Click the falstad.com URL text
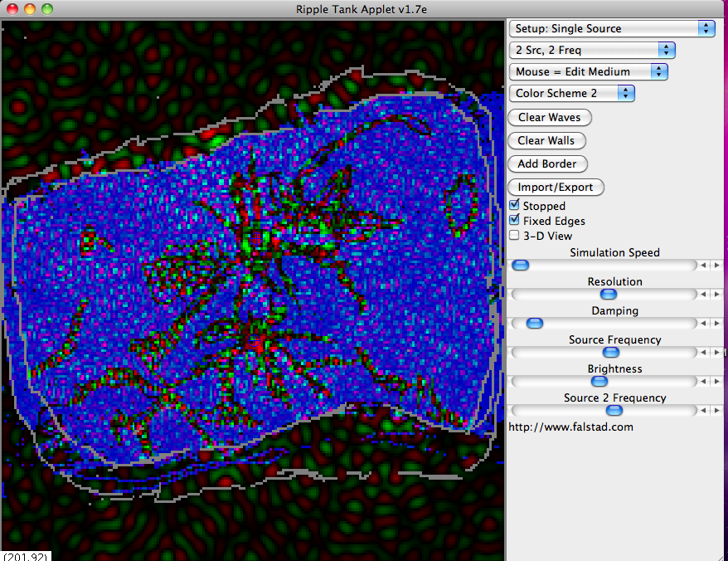This screenshot has height=561, width=728. click(570, 427)
